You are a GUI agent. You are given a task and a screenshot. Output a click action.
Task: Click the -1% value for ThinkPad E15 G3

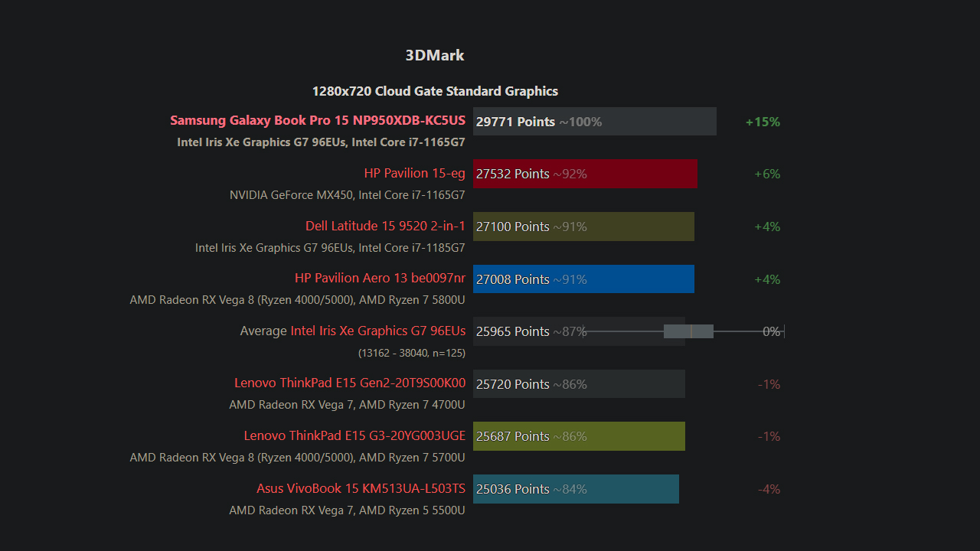[x=769, y=436]
